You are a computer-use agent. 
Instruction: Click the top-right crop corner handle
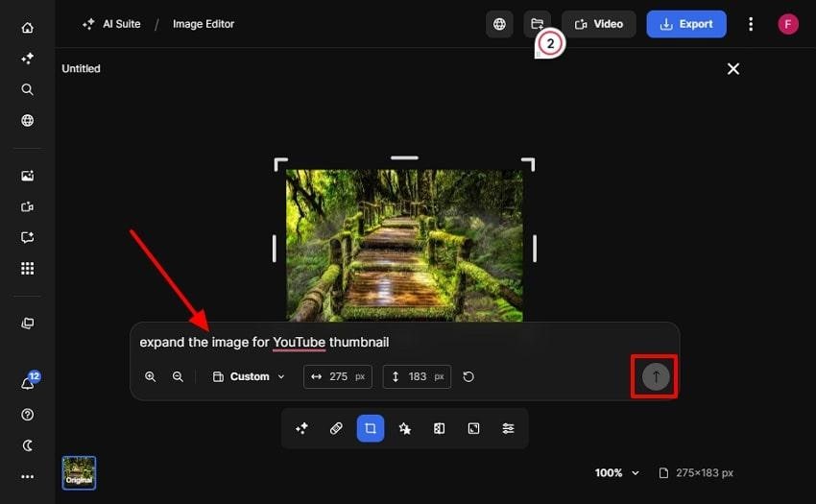(529, 163)
